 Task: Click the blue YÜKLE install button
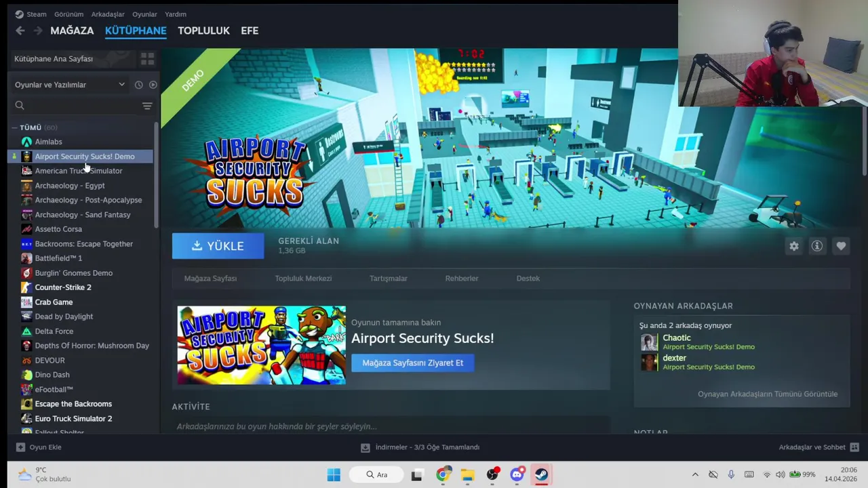click(218, 246)
